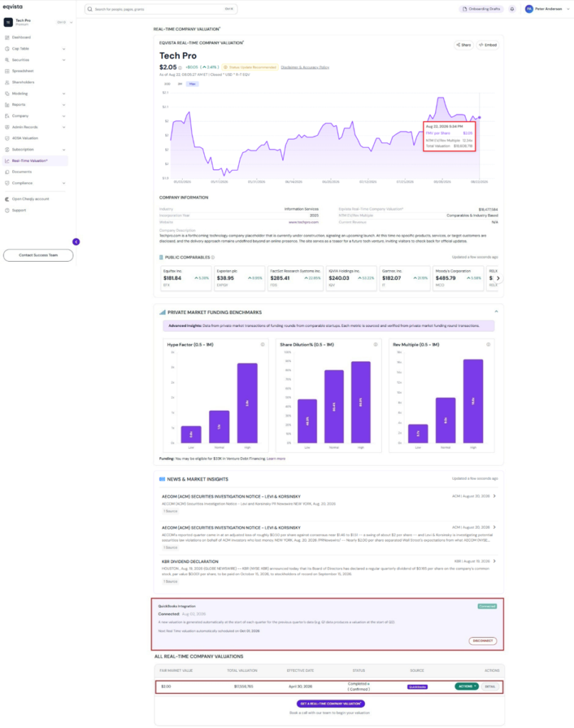Click the eqvista logo
Image resolution: width=574 pixels, height=728 pixels.
pos(13,6)
